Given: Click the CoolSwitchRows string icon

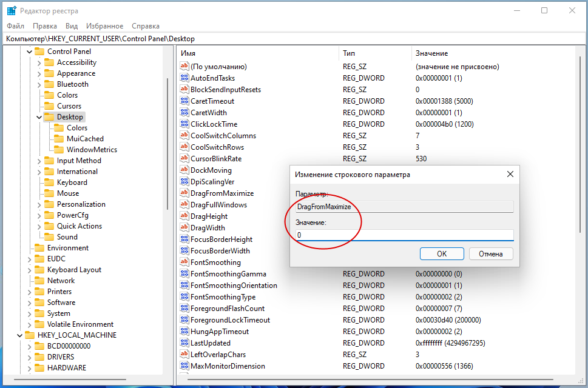Looking at the screenshot, I should [x=184, y=147].
